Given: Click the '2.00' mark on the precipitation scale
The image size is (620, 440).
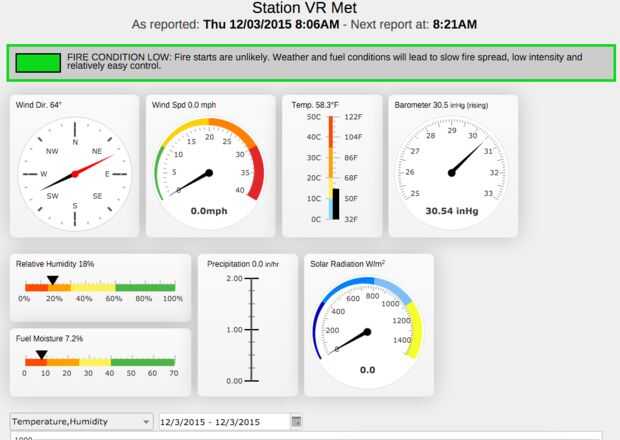Looking at the screenshot, I should coord(234,278).
